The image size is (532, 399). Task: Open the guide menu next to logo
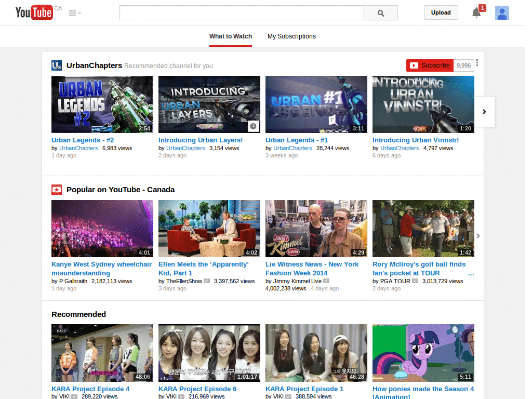pyautogui.click(x=75, y=13)
